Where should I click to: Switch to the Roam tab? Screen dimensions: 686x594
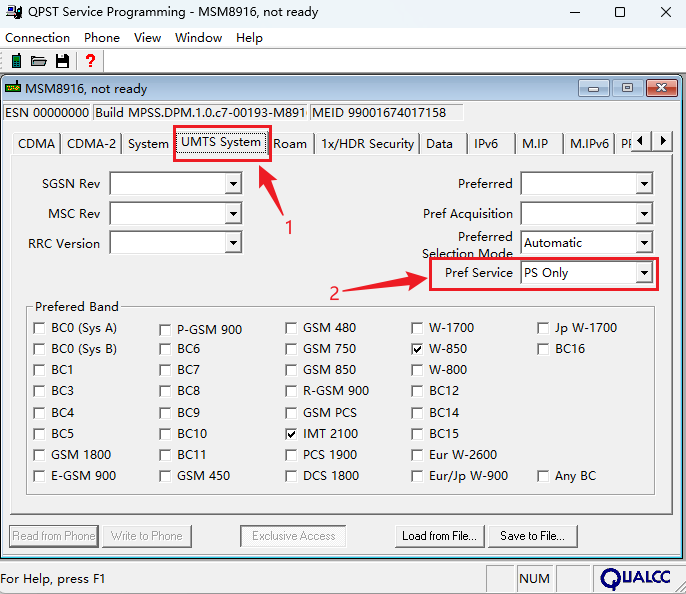[290, 143]
